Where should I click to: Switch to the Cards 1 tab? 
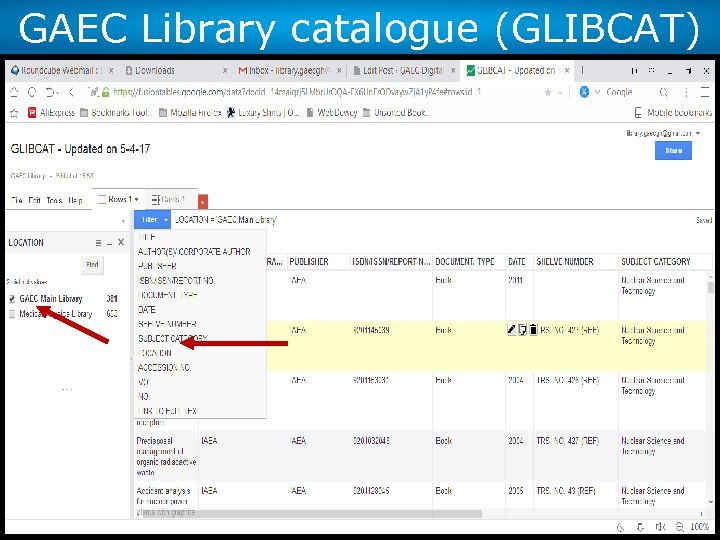tap(169, 199)
